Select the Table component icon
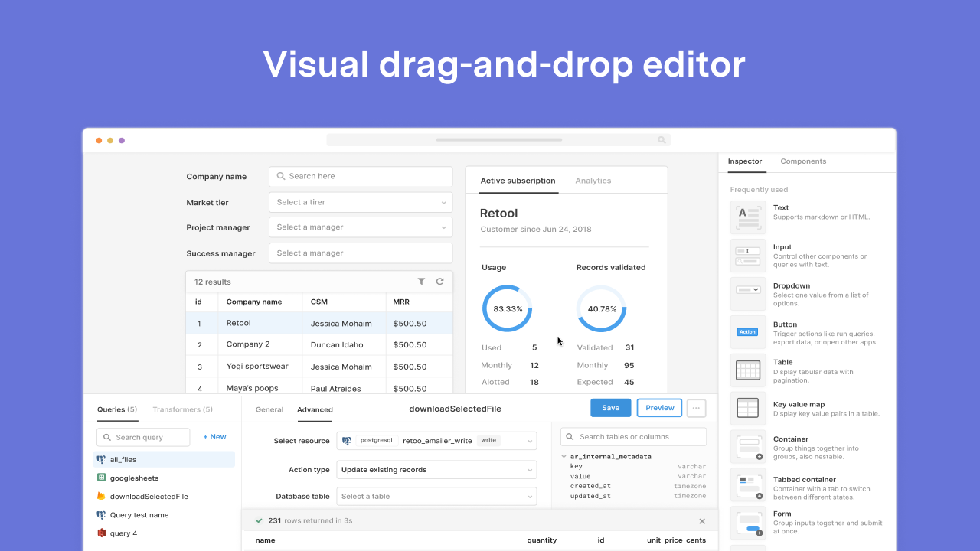 click(x=748, y=370)
